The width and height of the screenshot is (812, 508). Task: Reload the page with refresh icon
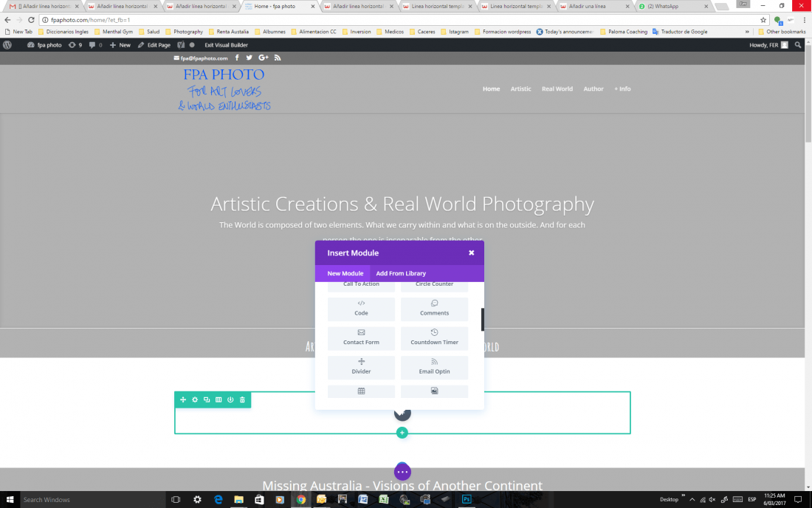coord(31,20)
